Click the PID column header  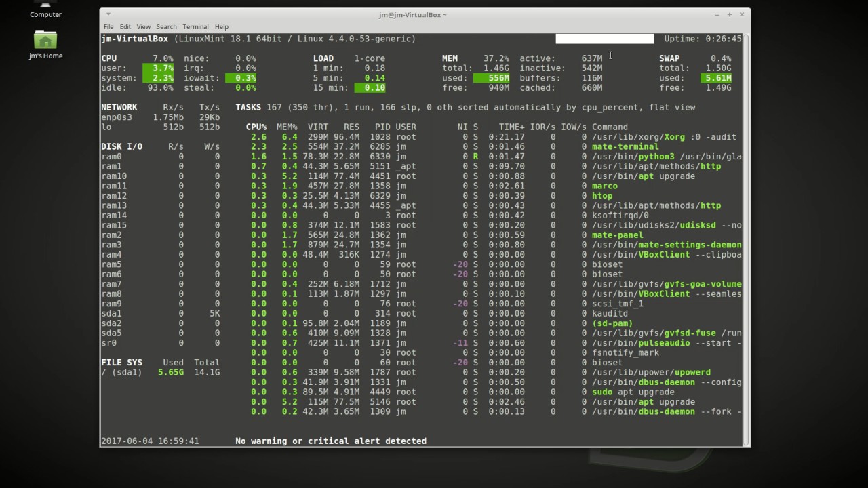coord(382,127)
